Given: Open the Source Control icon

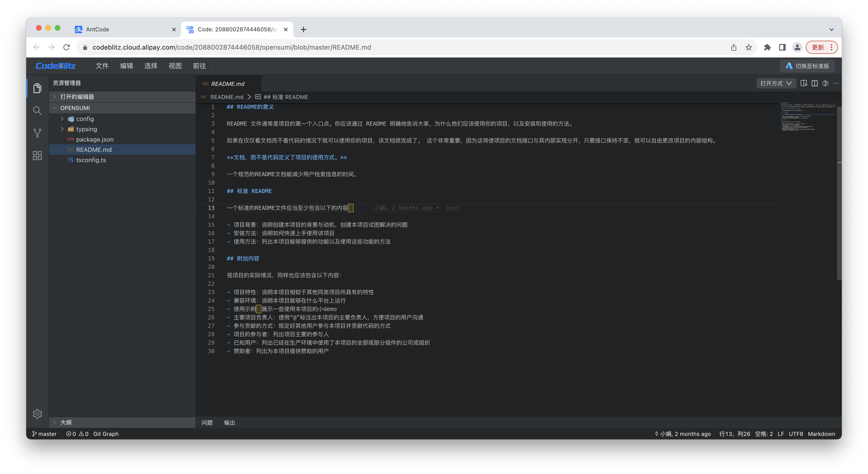Looking at the screenshot, I should (37, 133).
